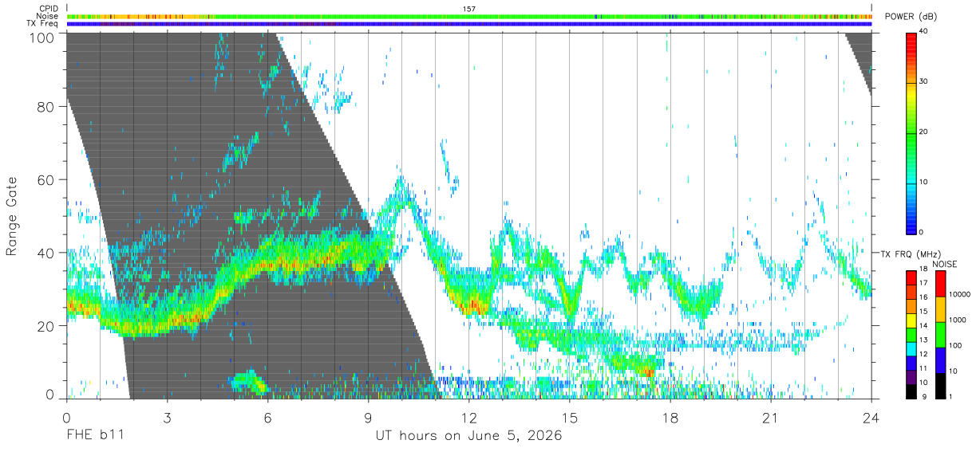Click the 80 tick on the Range Gate axis
980x452 pixels.
(x=45, y=107)
